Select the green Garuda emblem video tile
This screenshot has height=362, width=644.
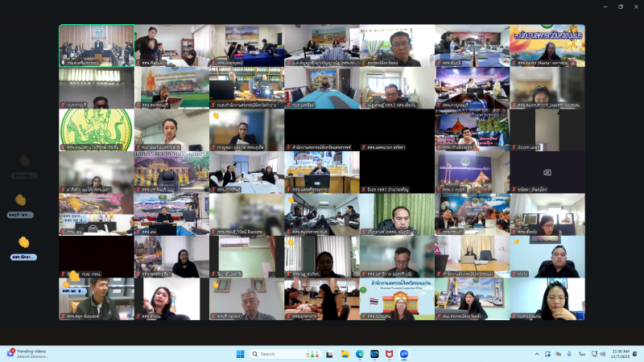click(x=96, y=130)
